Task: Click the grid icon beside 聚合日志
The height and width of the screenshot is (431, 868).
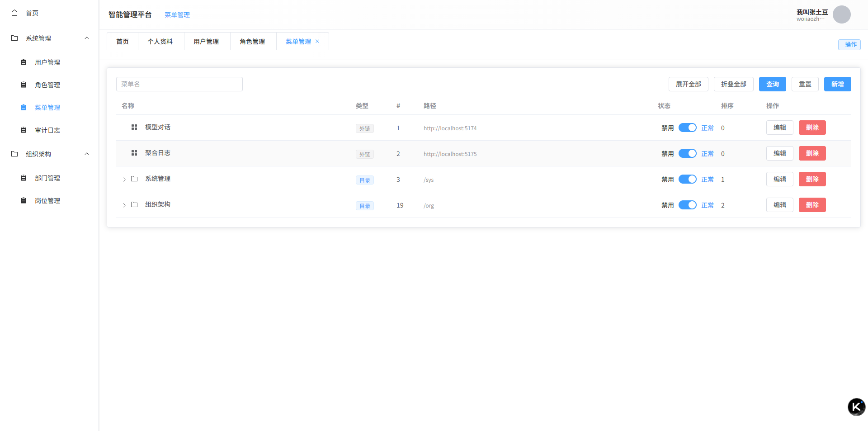Action: (134, 153)
